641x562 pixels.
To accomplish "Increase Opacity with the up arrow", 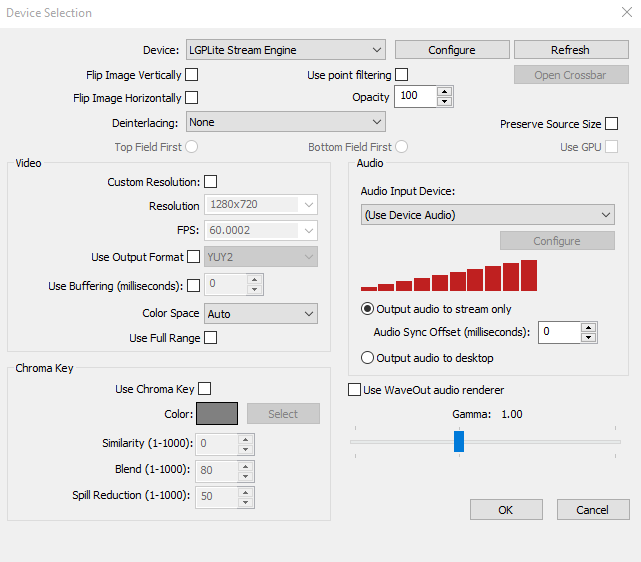I will coord(444,92).
